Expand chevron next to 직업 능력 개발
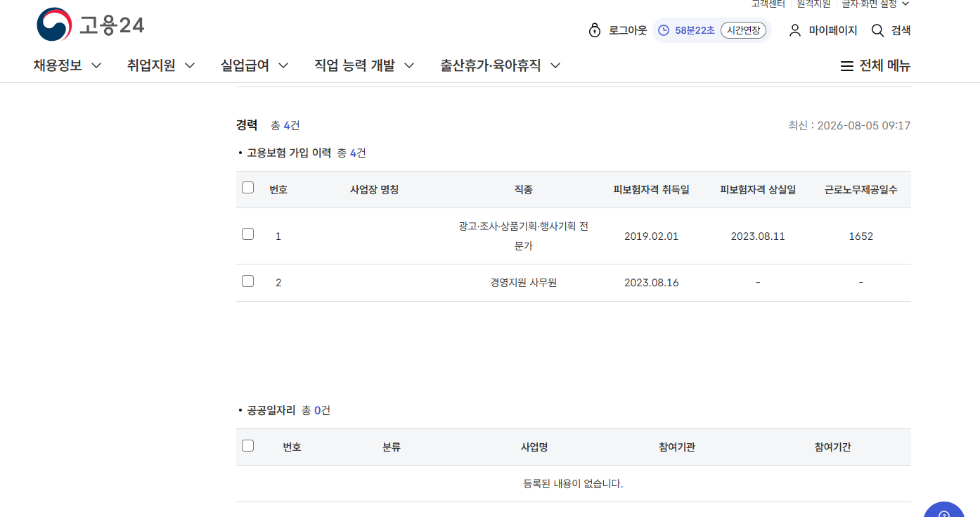 coord(409,65)
